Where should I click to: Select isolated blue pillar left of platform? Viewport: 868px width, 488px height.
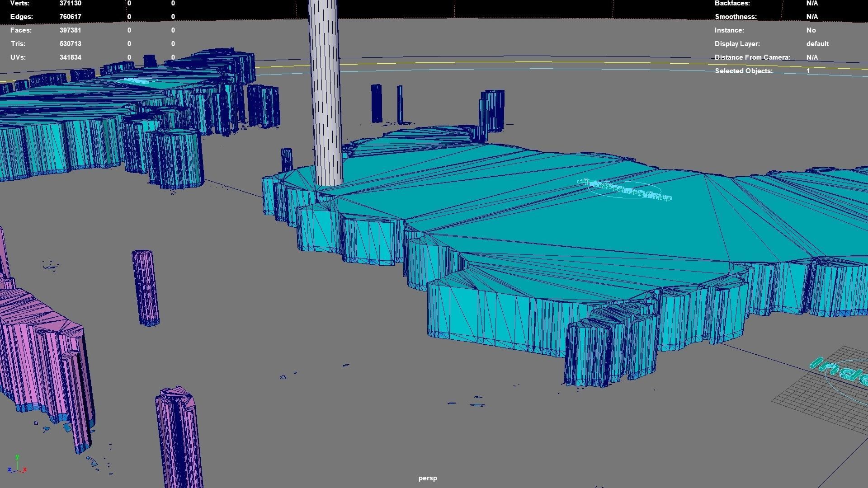[x=146, y=287]
